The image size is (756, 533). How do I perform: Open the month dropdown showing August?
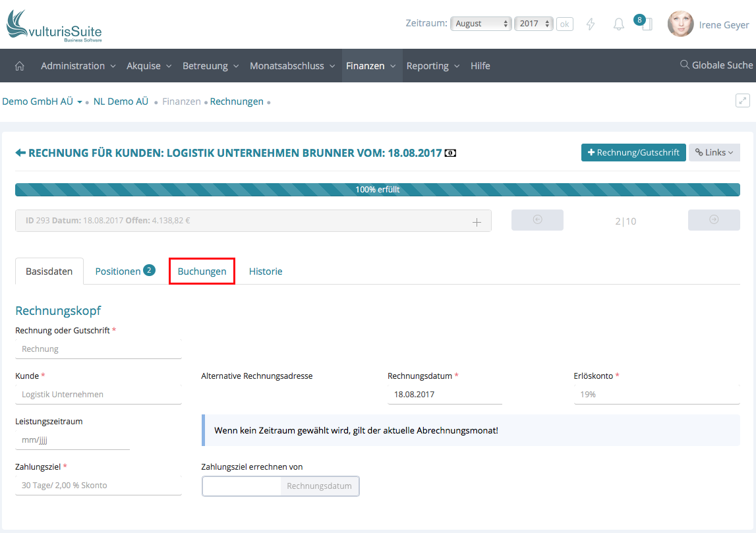[480, 24]
